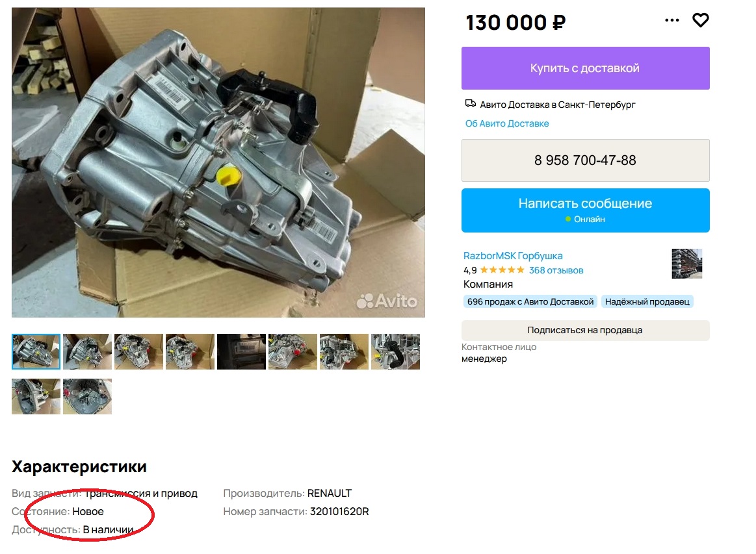Screen dimensions: 756x554
Task: Click the delivery truck icon
Action: (470, 103)
